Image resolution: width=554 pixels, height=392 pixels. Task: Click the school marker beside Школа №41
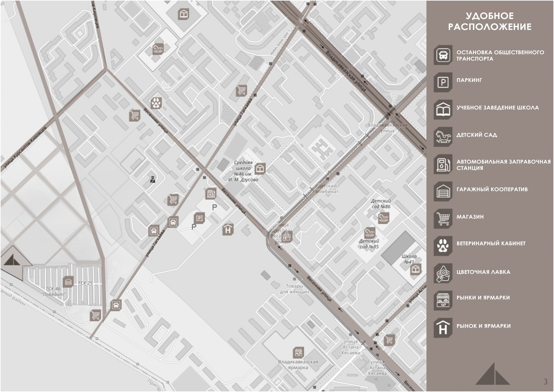click(x=416, y=270)
